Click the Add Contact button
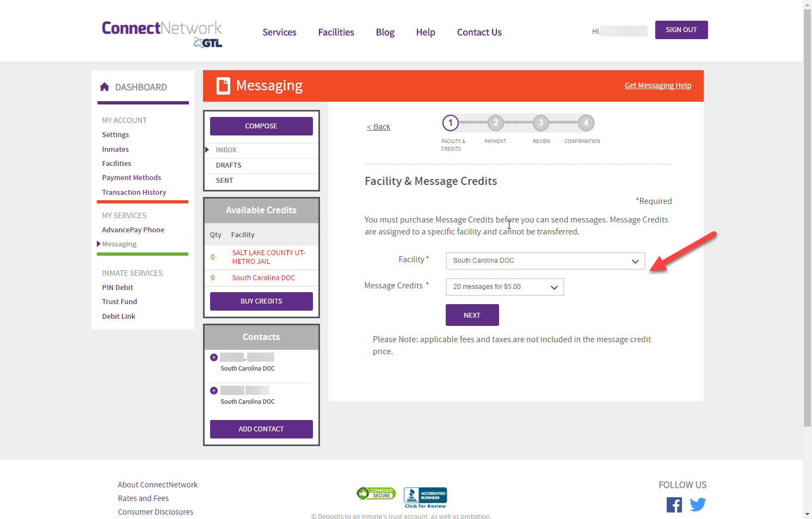The width and height of the screenshot is (812, 519). tap(261, 429)
